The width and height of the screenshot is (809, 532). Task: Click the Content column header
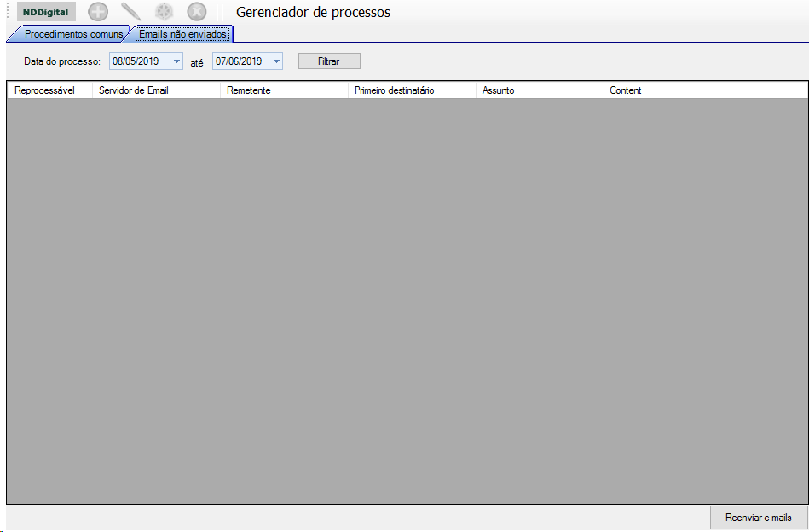(704, 90)
